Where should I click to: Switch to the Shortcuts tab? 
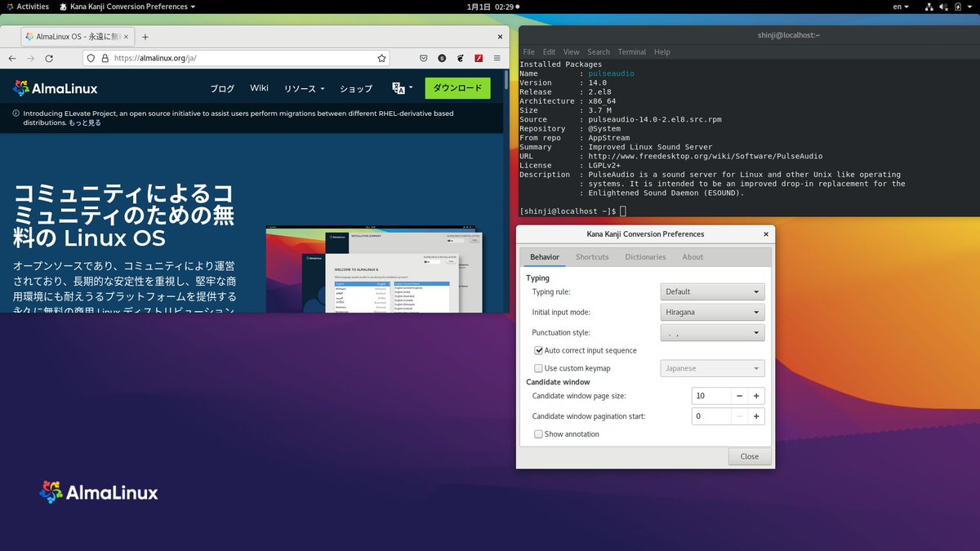[x=592, y=257]
